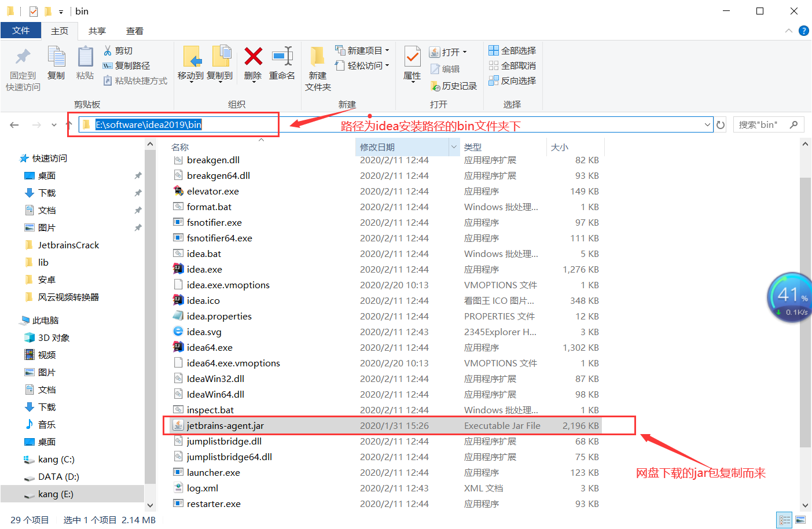Viewport: 812px width, 529px height.
Task: Click the Edit (编辑) ribbon button
Action: 445,69
